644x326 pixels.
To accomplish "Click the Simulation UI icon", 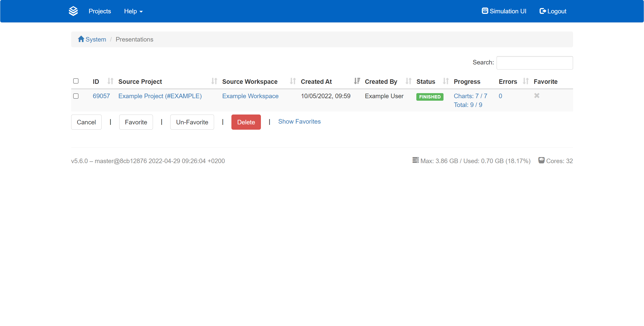I will click(485, 11).
